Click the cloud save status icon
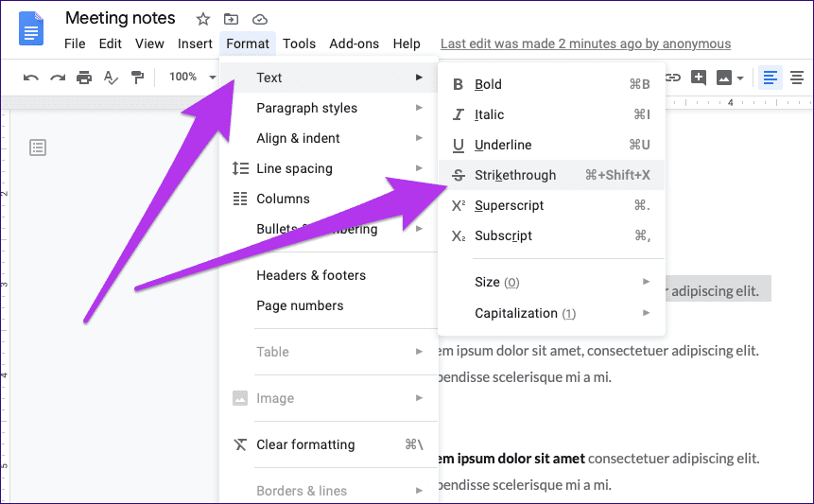Image resolution: width=814 pixels, height=504 pixels. [x=260, y=19]
